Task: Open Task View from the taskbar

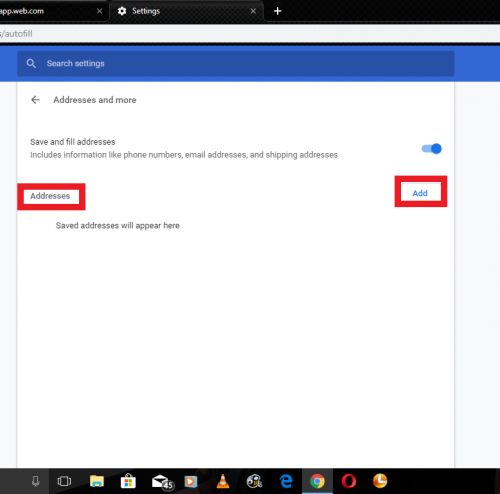Action: point(64,481)
